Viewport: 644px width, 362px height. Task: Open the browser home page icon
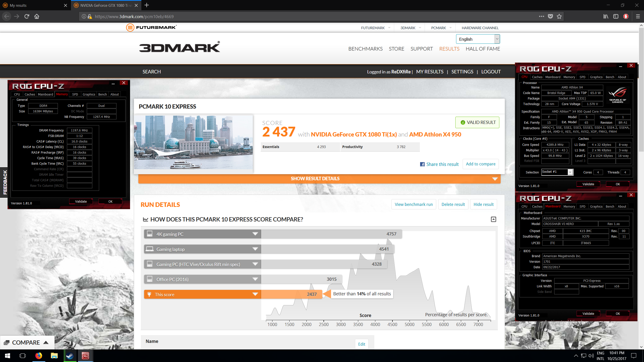click(37, 16)
